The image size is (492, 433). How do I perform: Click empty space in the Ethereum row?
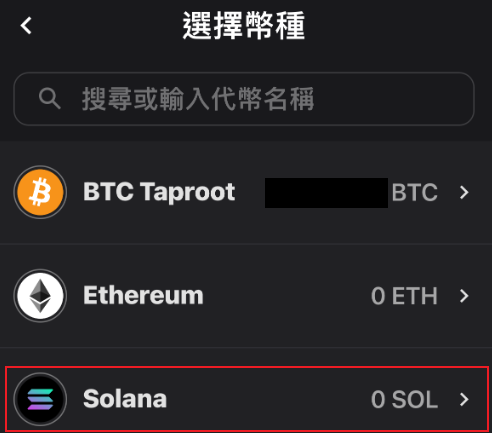point(287,296)
